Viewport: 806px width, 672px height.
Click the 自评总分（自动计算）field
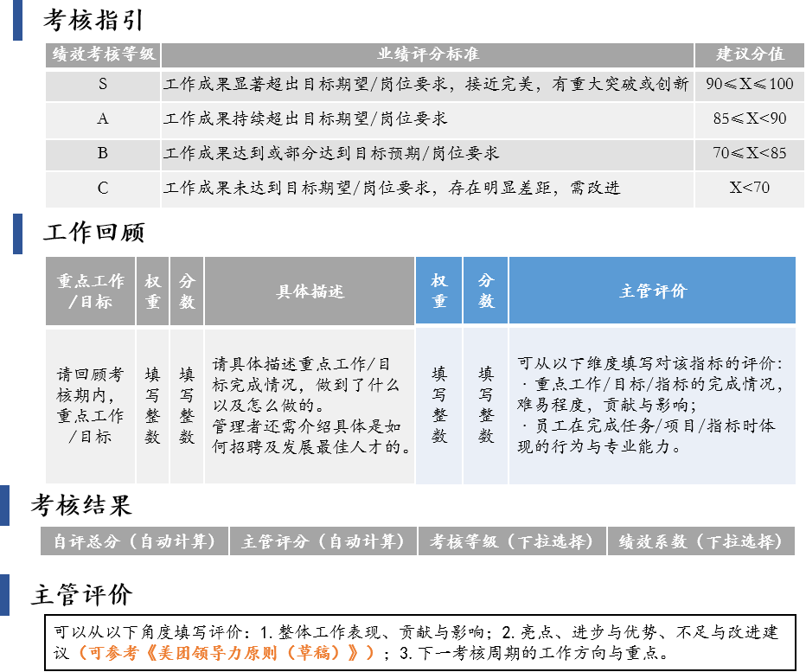[x=135, y=541]
